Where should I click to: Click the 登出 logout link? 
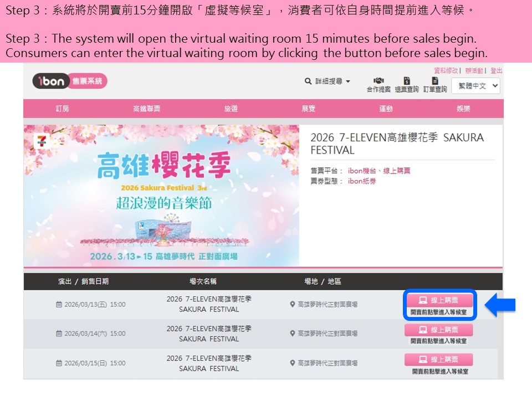(496, 70)
